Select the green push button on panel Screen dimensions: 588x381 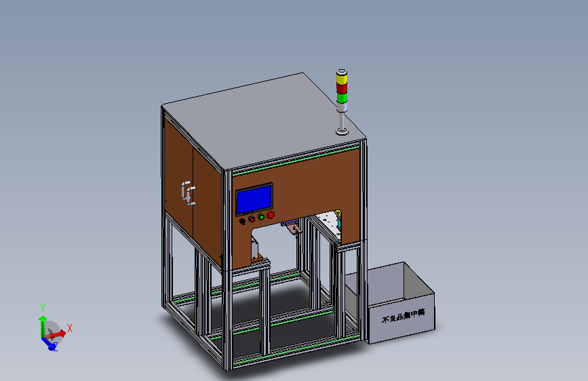coord(261,217)
